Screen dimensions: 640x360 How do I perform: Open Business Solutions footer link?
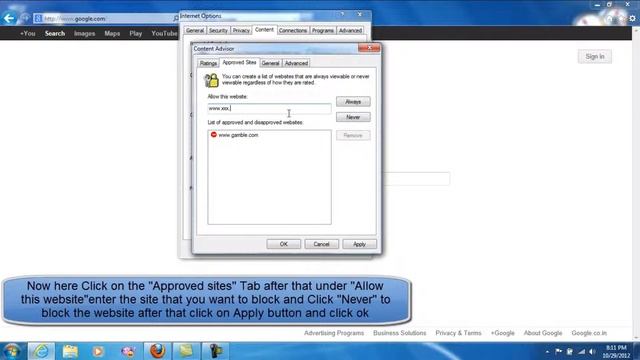(x=400, y=333)
